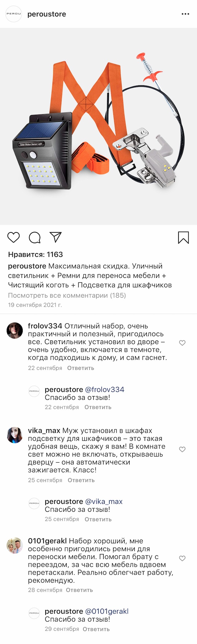This screenshot has height=644, width=197.
Task: Open vika_max's profile picture
Action: [x=15, y=435]
